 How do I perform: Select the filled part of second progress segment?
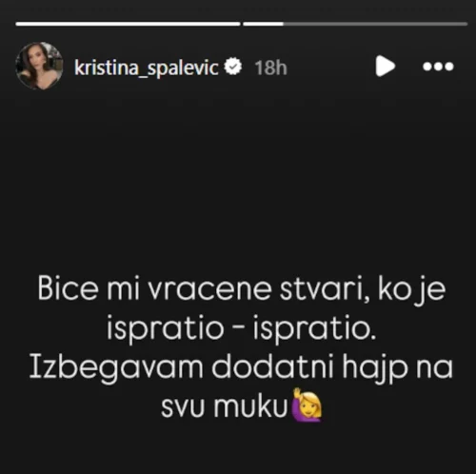[263, 24]
